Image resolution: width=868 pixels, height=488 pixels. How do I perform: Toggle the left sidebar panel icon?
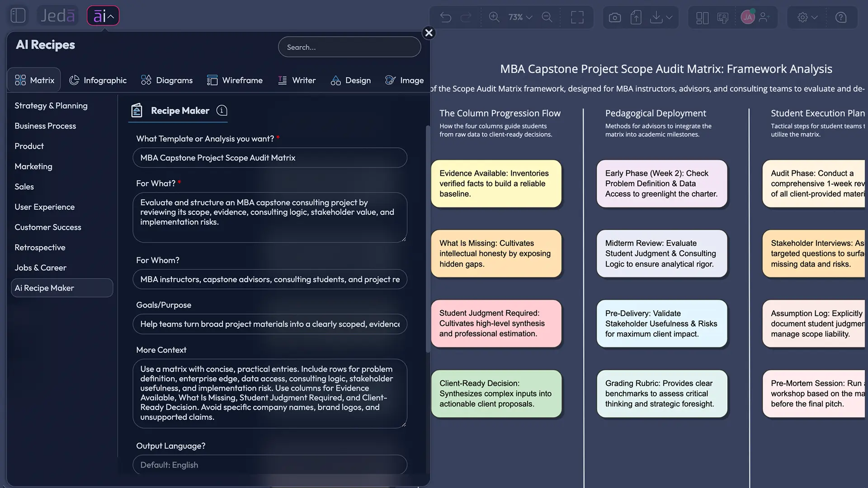[x=18, y=16]
